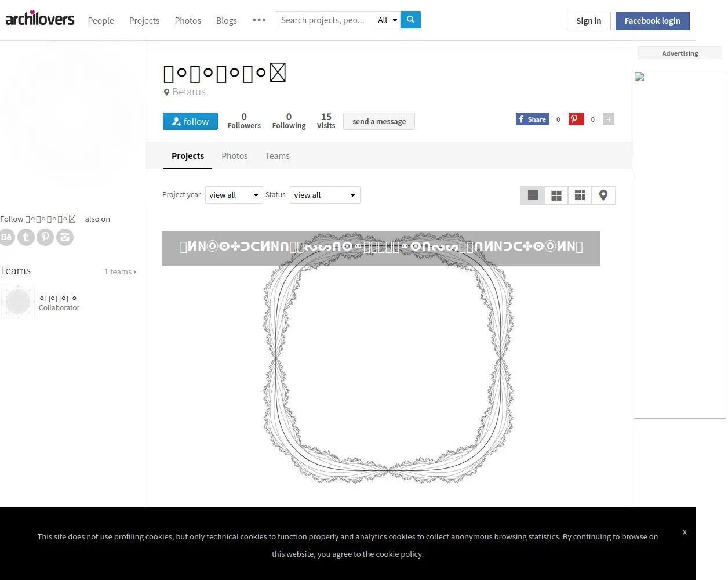Click the Facebook share count 0
The height and width of the screenshot is (580, 728).
(558, 119)
